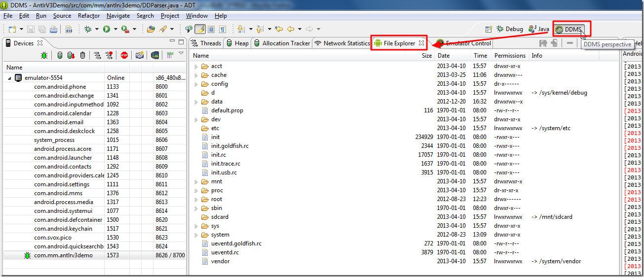This screenshot has height=277, width=644.
Task: Toggle Mark Occurrences highlighter icon
Action: click(x=200, y=29)
